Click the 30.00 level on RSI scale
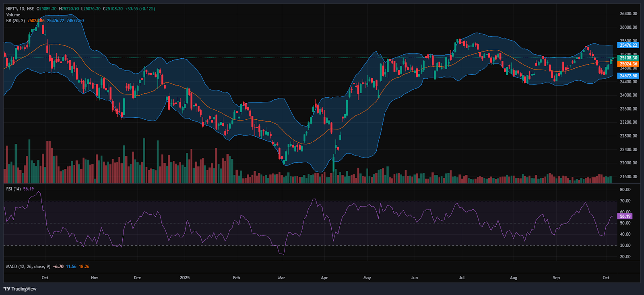 pos(625,245)
